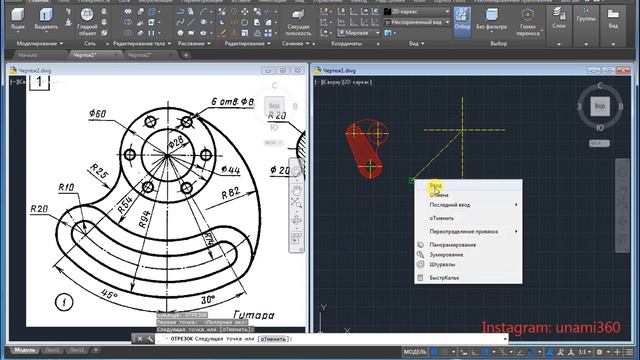Screen dimensions: 640x360
Task: Switch to the Чертеж2 drawing tab
Action: tap(140, 55)
